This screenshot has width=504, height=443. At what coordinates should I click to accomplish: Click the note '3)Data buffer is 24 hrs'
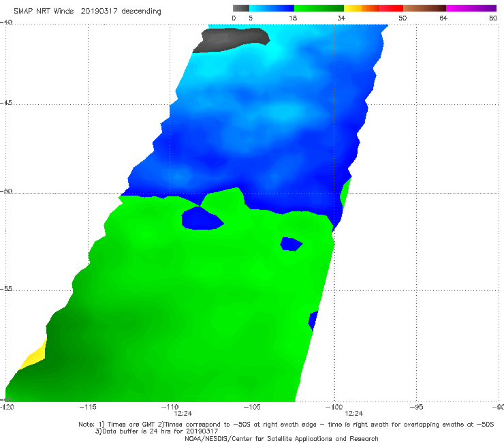[157, 431]
